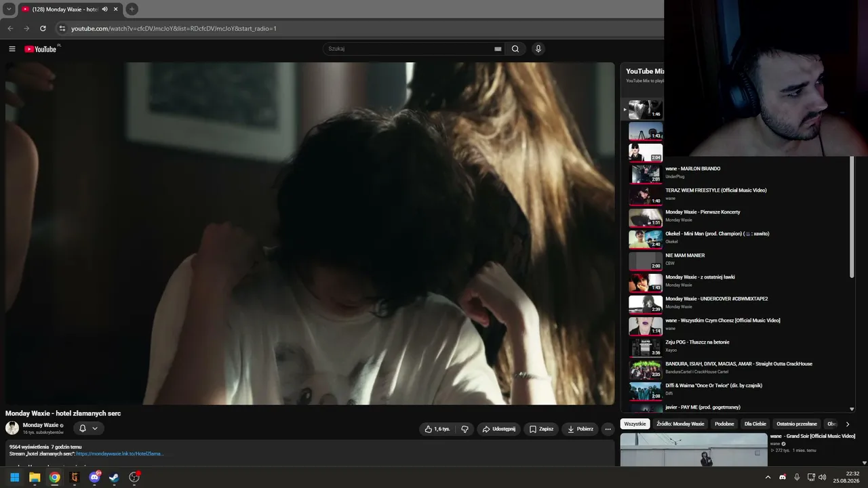This screenshot has height=488, width=868.
Task: Open the clock and calendar showing 22:32
Action: pyautogui.click(x=847, y=477)
